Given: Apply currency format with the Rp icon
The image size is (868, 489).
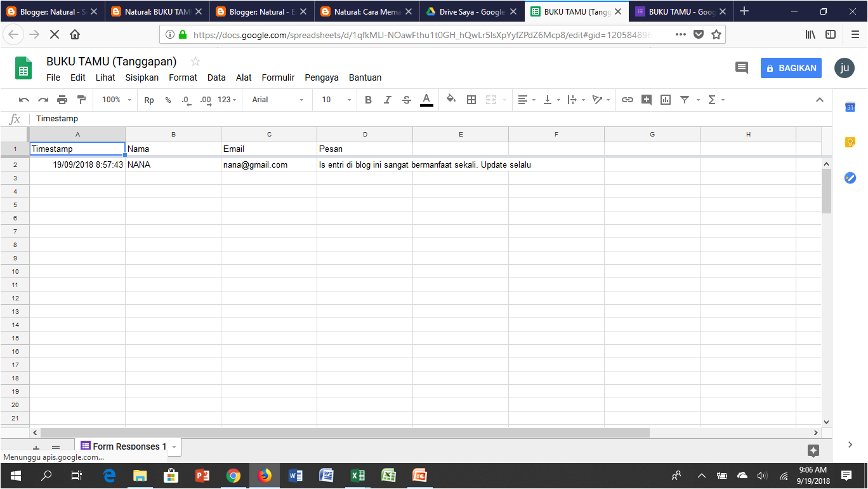Looking at the screenshot, I should coord(148,100).
